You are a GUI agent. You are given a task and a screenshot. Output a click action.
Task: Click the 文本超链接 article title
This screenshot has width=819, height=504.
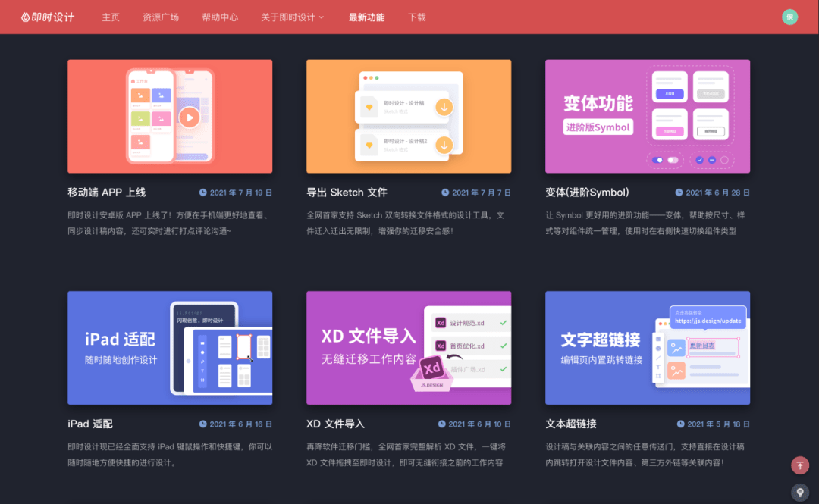(x=571, y=424)
